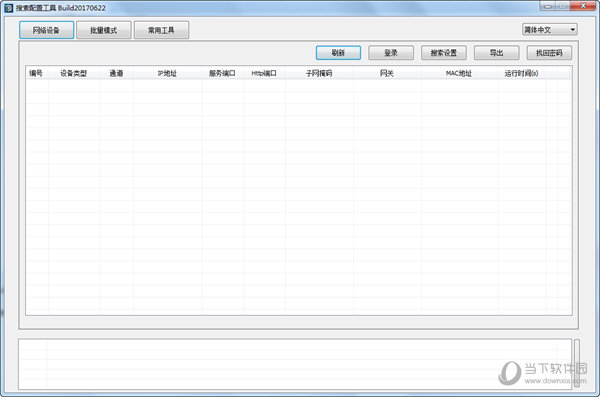
Task: Sort by the MAC地址 column header
Action: coord(459,73)
